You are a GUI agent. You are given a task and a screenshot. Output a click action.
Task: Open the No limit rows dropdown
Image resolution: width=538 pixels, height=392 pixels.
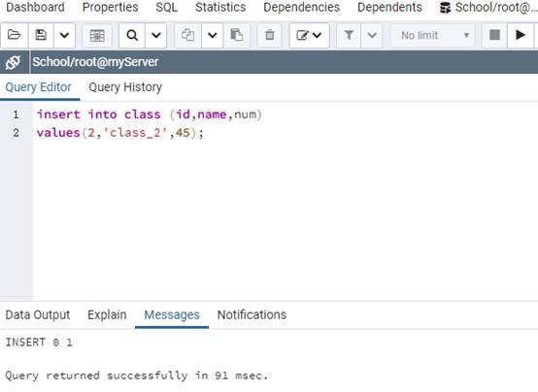tap(434, 35)
